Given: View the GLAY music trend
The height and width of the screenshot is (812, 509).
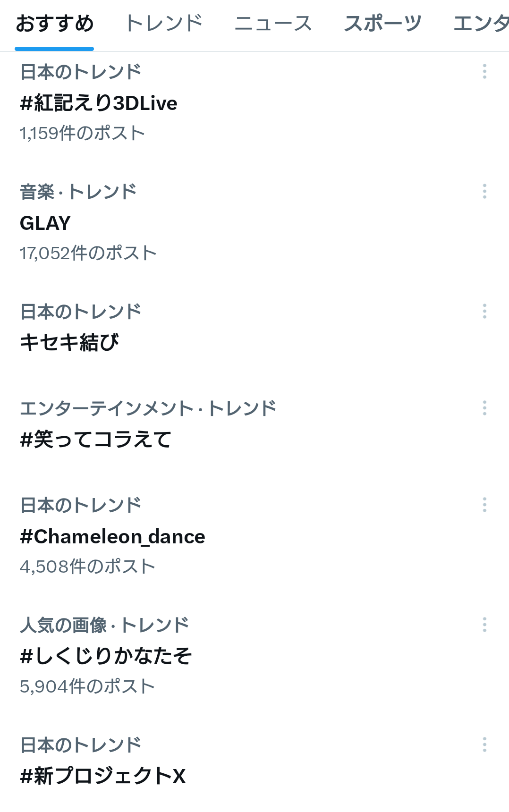Looking at the screenshot, I should coord(45,223).
